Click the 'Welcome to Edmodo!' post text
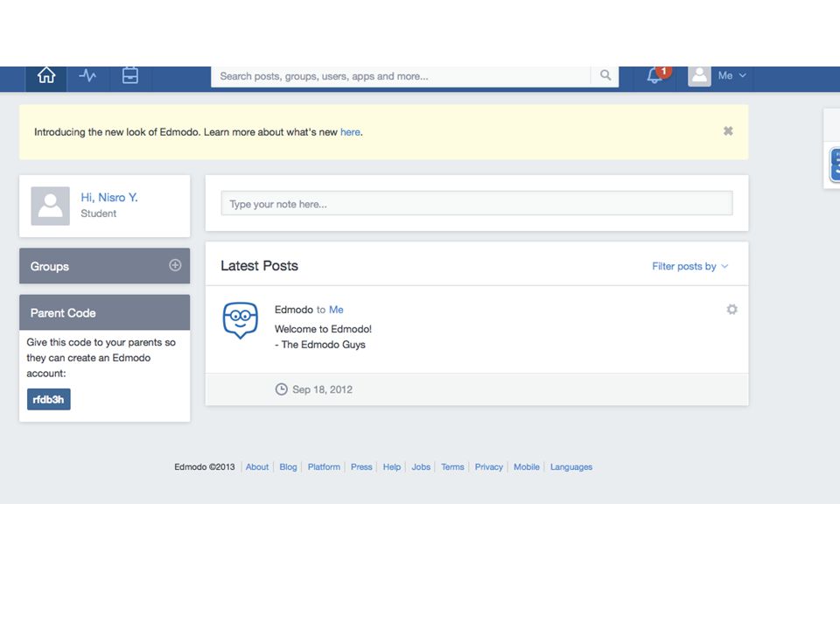 click(x=323, y=329)
